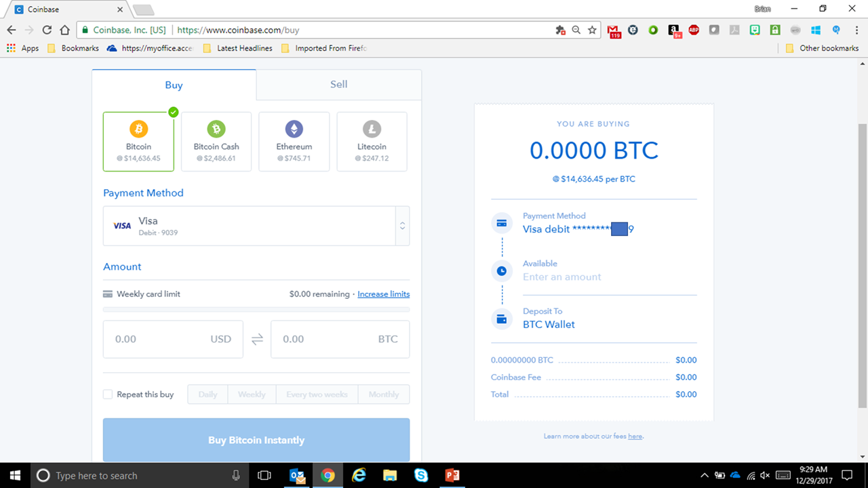The width and height of the screenshot is (868, 488).
Task: Open the Buy tab
Action: coord(174,84)
